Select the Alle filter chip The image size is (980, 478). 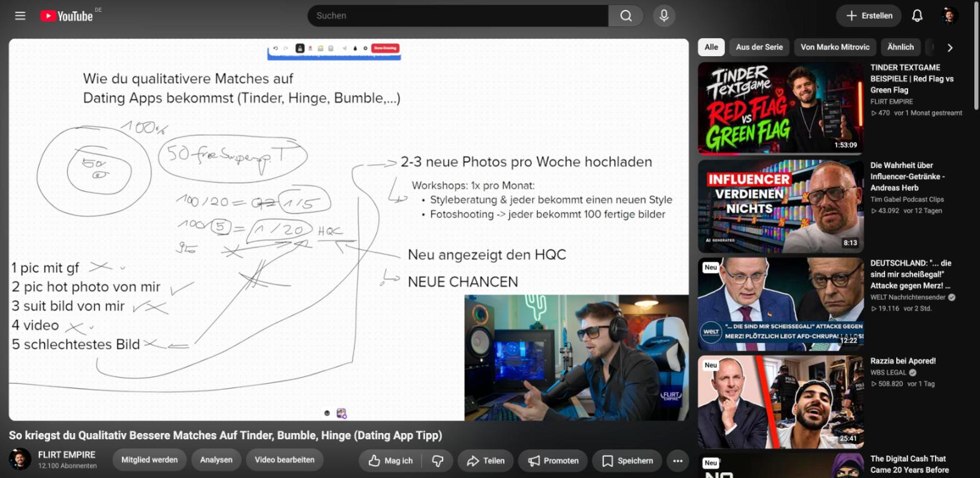click(x=711, y=47)
